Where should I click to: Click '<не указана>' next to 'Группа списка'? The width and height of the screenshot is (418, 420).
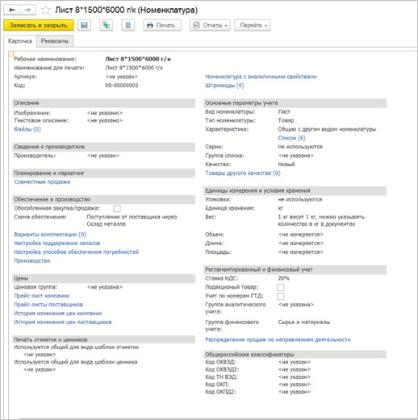click(296, 155)
